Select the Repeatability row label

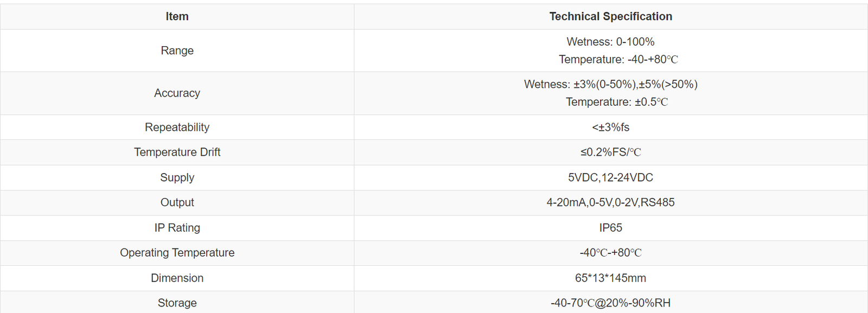(177, 127)
